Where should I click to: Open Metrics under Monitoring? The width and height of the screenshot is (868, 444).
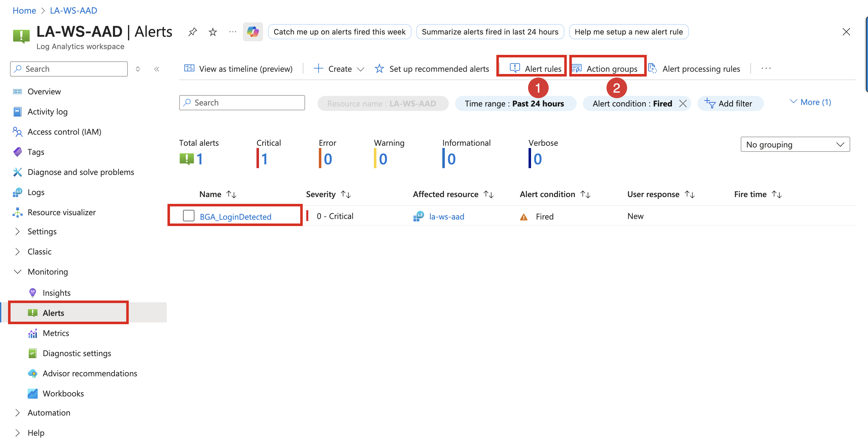coord(56,333)
